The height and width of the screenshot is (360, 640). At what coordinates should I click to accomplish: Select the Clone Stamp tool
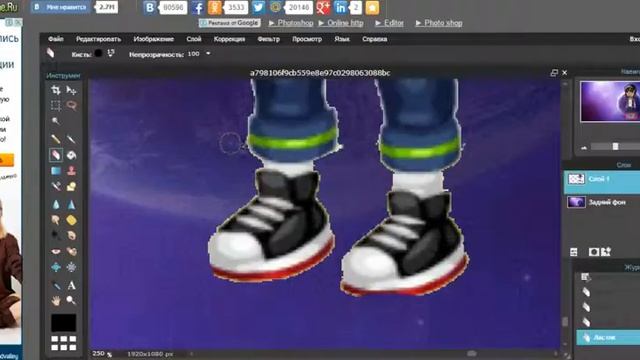pyautogui.click(x=71, y=171)
